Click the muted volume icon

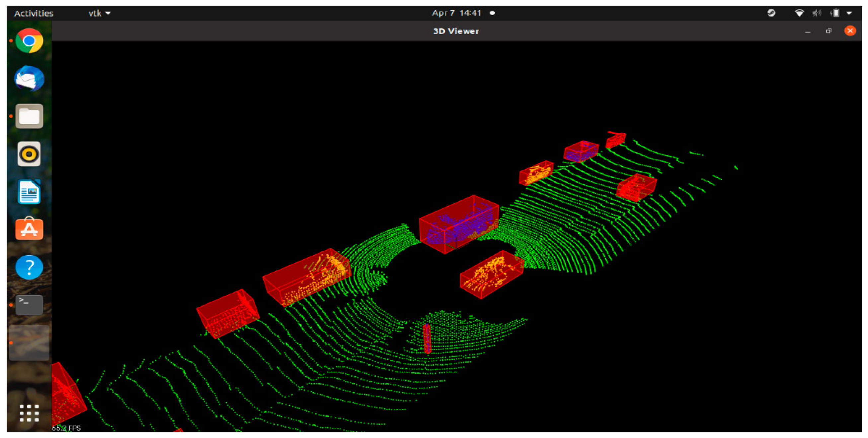[817, 13]
